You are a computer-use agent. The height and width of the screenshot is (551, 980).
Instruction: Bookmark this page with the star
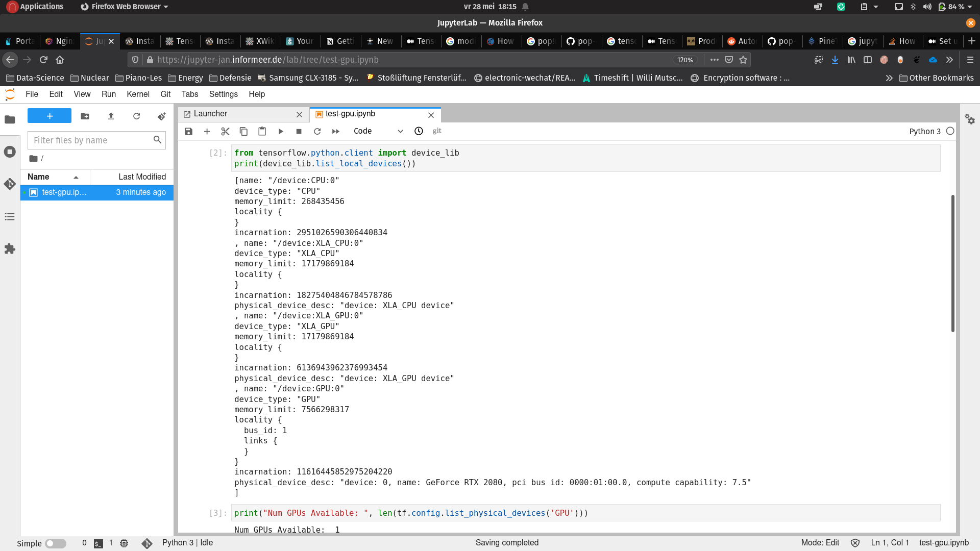click(x=743, y=60)
